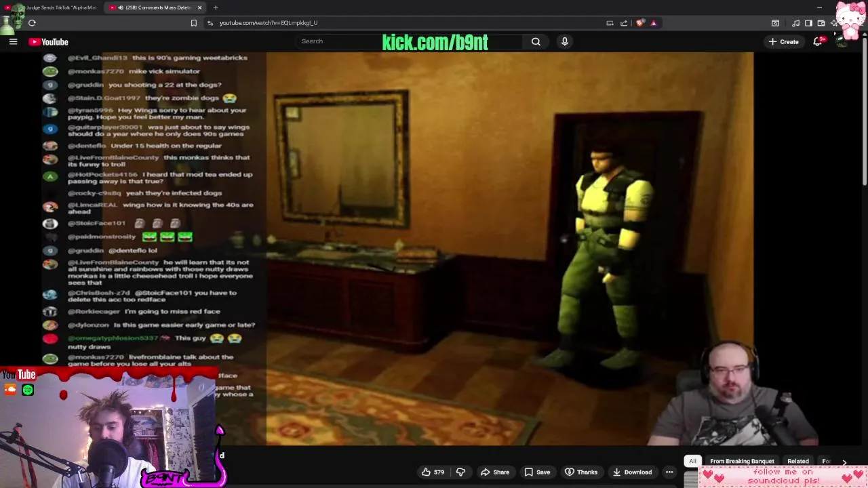The image size is (868, 488).
Task: Save the video to a playlist
Action: [x=537, y=472]
